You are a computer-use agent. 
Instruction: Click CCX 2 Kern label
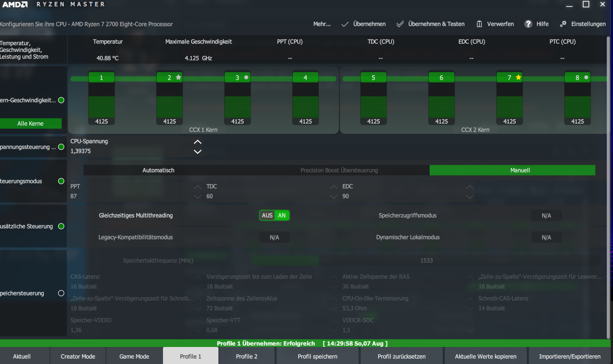point(475,130)
